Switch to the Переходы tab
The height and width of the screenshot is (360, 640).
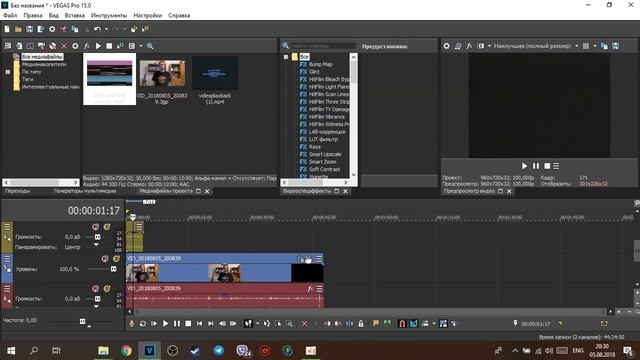[18, 191]
